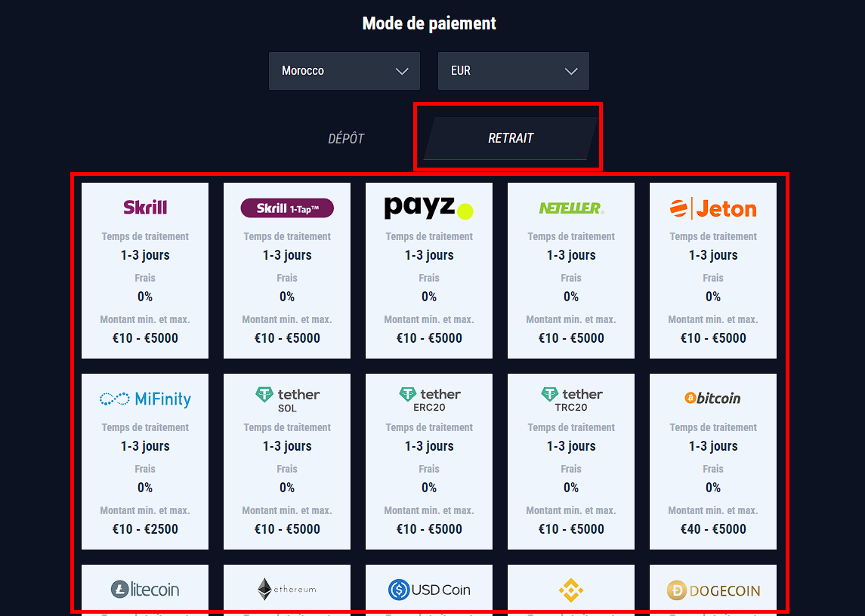Pick the Litecoin logo
Image resolution: width=865 pixels, height=616 pixels.
145,590
